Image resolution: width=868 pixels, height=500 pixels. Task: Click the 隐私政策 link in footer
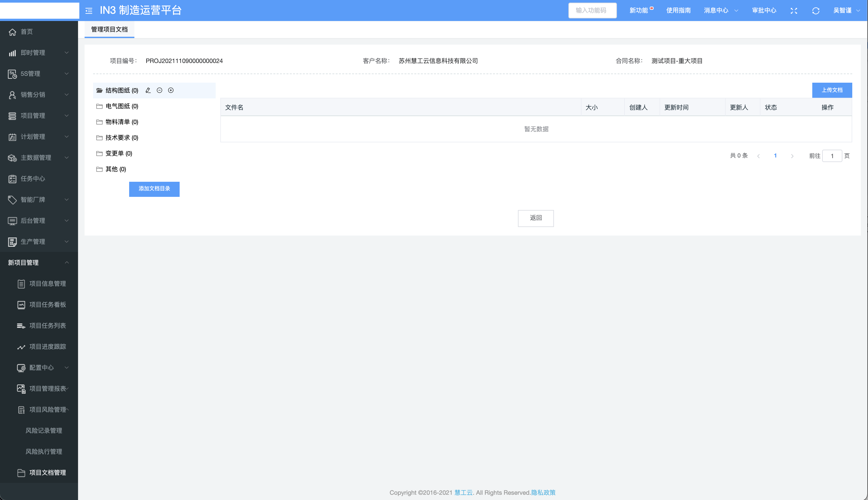[543, 492]
